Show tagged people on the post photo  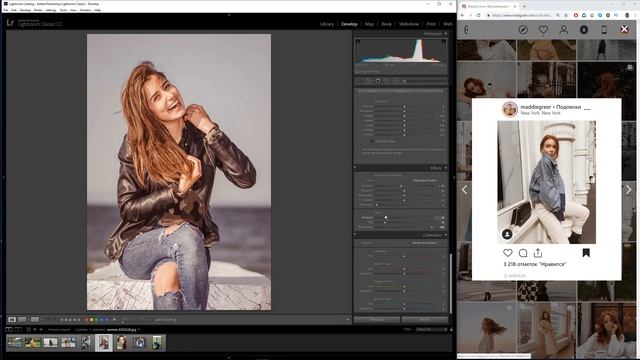[x=507, y=234]
